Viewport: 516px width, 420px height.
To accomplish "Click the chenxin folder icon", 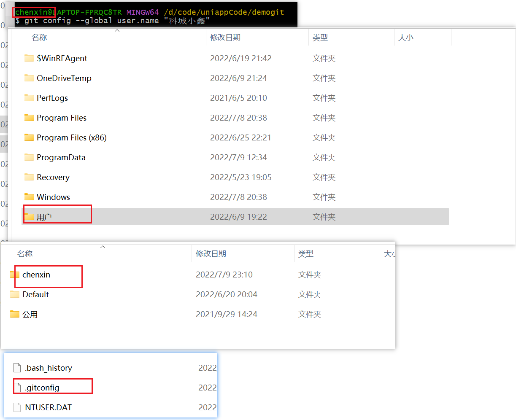I will coord(15,275).
